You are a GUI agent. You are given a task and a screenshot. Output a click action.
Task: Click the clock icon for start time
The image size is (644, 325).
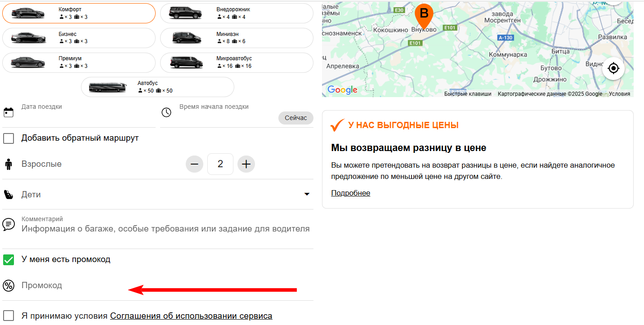(166, 112)
